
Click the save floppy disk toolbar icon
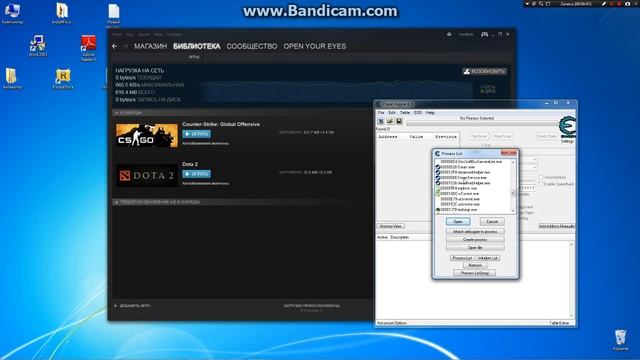click(x=399, y=121)
